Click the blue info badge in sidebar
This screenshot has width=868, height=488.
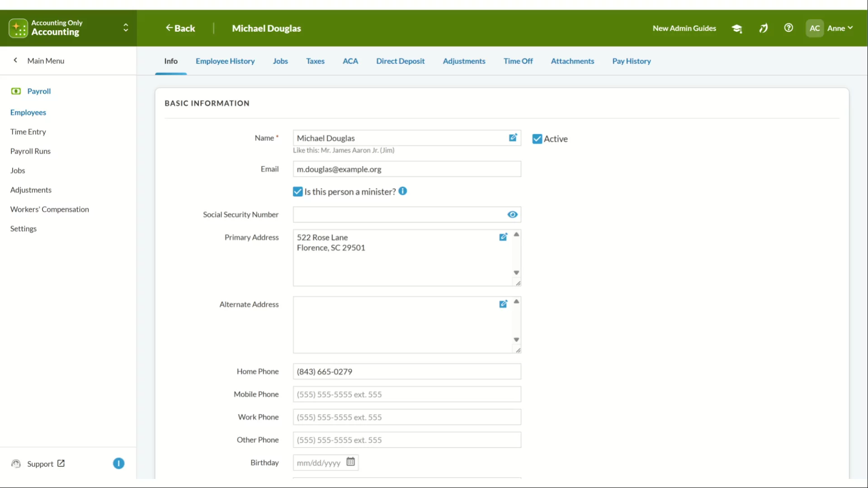118,464
